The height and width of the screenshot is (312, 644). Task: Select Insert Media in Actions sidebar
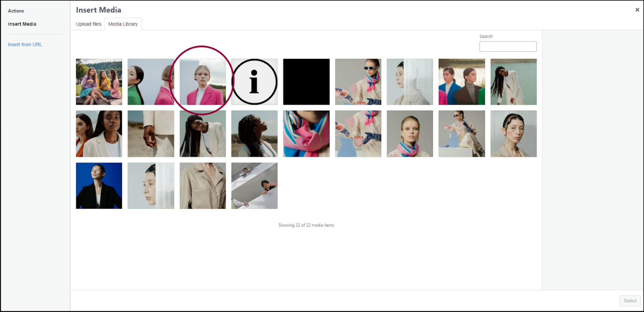click(22, 24)
